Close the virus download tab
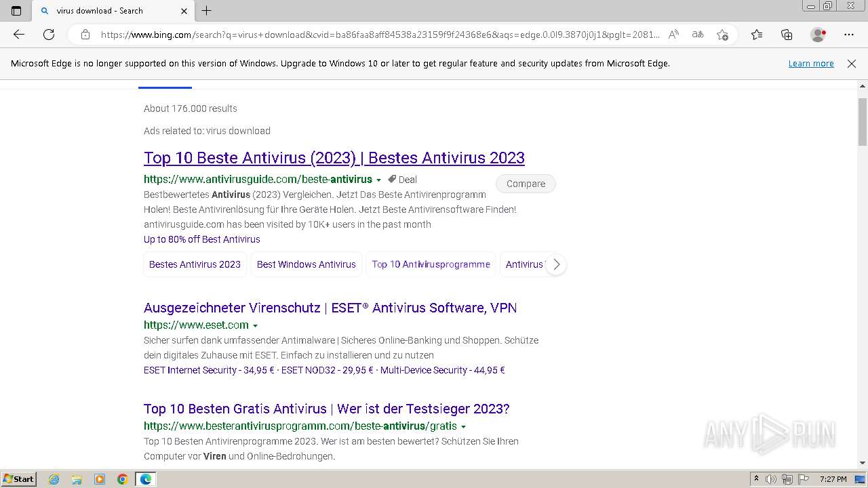Screen dimensions: 868x488 184,11
